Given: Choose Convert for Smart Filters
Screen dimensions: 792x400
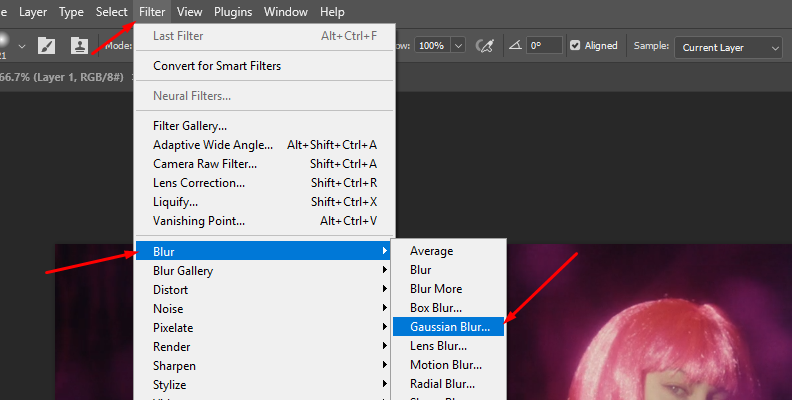Looking at the screenshot, I should (265, 66).
